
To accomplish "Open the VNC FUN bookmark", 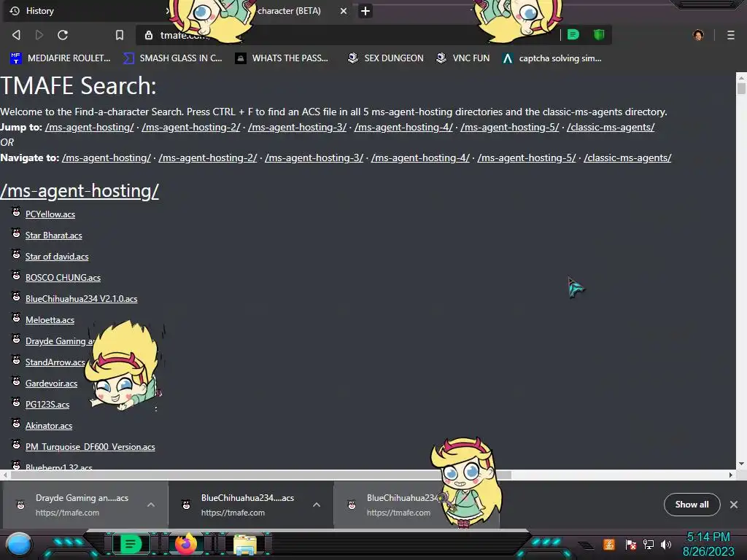I will pos(463,58).
